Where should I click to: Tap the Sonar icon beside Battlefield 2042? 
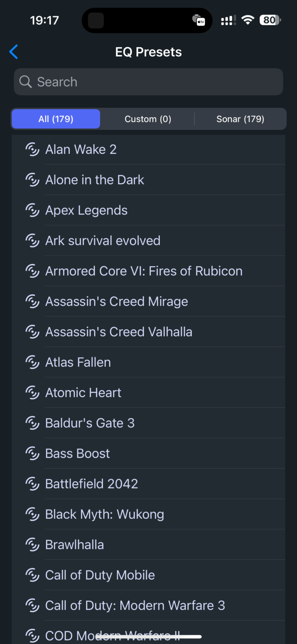(32, 484)
